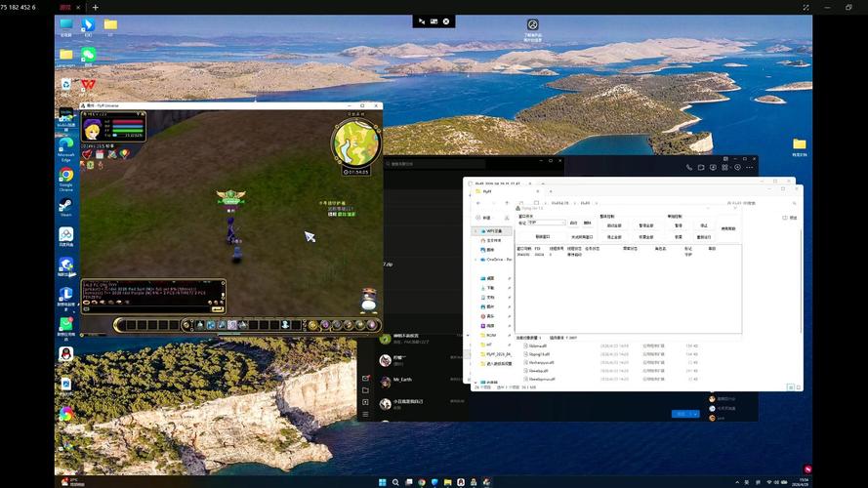The height and width of the screenshot is (488, 868).
Task: Go back in File Explorer
Action: [x=478, y=203]
